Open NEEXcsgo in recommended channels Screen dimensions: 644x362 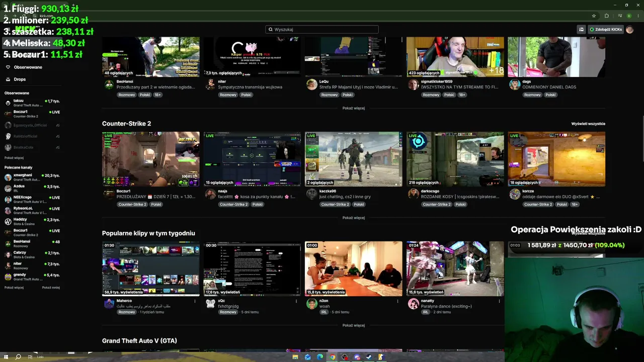(x=32, y=199)
